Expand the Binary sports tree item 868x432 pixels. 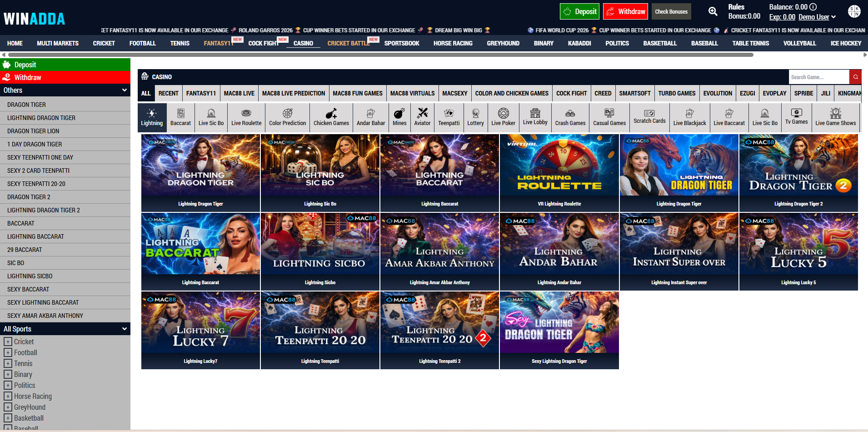8,374
